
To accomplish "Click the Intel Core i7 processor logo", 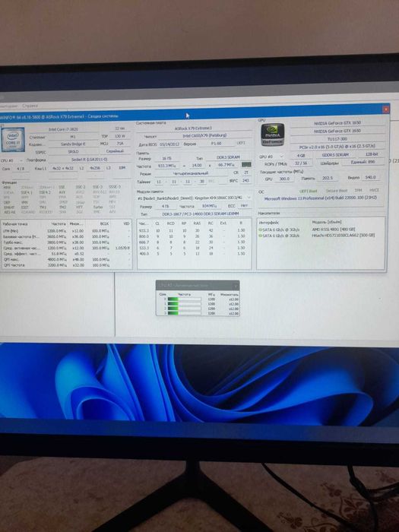I will [13, 139].
